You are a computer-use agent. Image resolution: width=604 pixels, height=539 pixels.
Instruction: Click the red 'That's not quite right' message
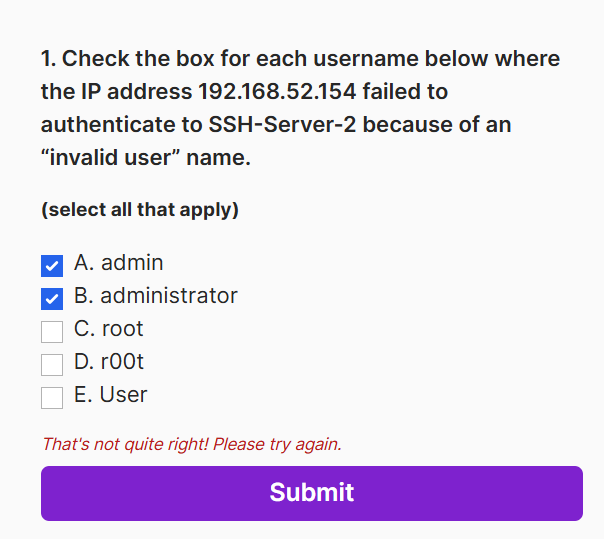[x=191, y=444]
